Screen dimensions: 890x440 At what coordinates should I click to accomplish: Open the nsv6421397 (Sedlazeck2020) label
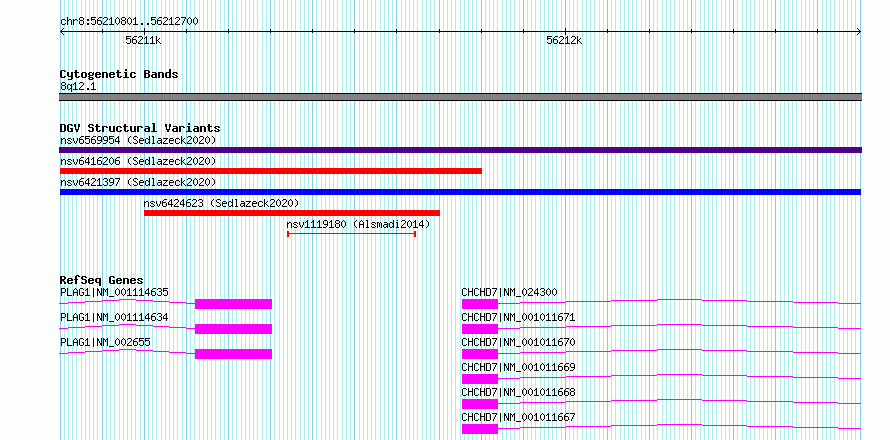138,182
